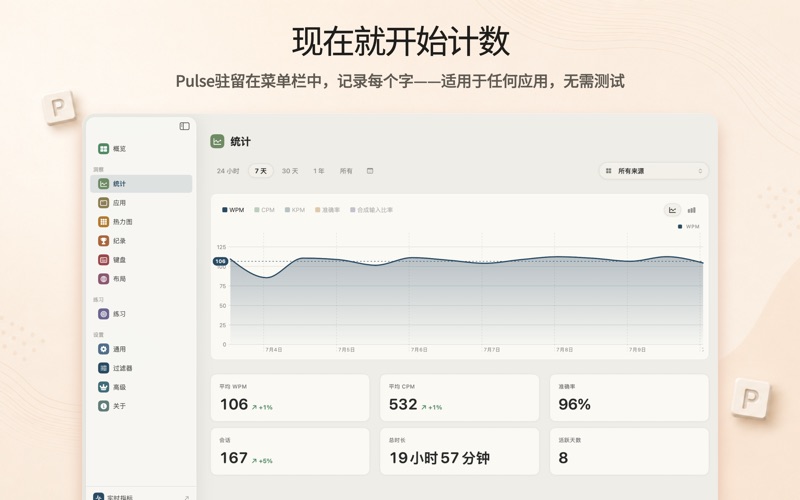Open the 过滤器 filters settings
This screenshot has height=500, width=800.
[141, 368]
